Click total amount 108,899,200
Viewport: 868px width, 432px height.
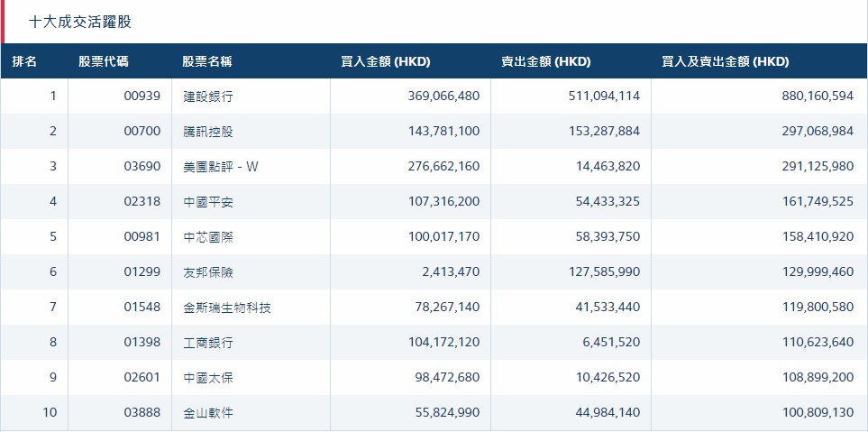pyautogui.click(x=818, y=377)
